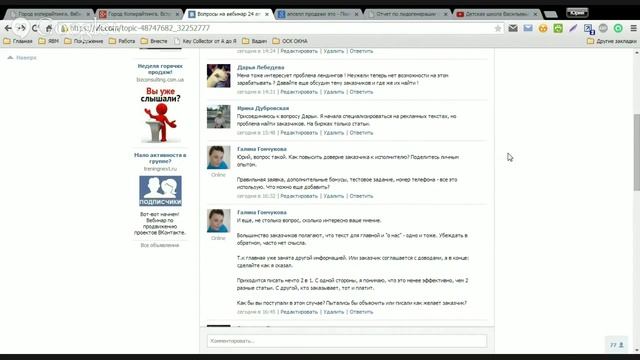Click the green circle extension icon

pos(618,28)
